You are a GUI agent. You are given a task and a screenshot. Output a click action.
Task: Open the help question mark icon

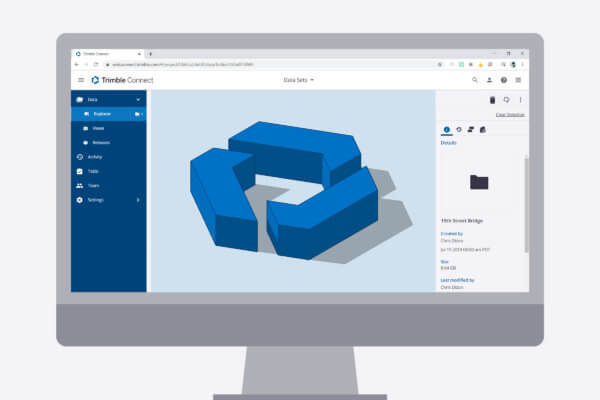[x=504, y=79]
